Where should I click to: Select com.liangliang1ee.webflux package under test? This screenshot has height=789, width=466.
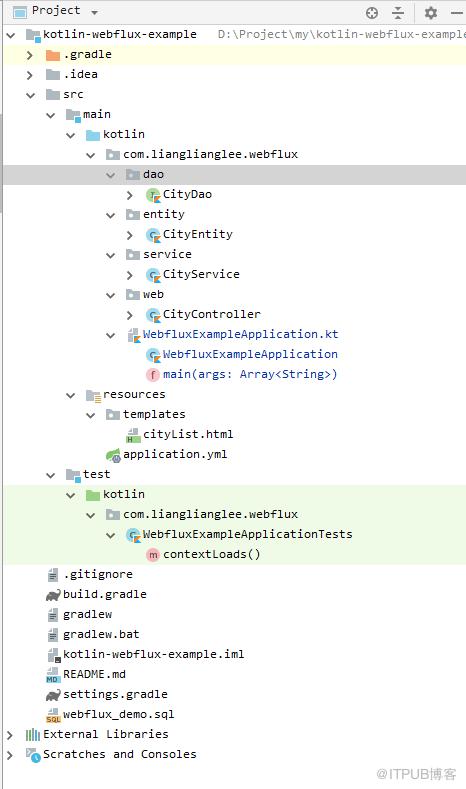[210, 514]
